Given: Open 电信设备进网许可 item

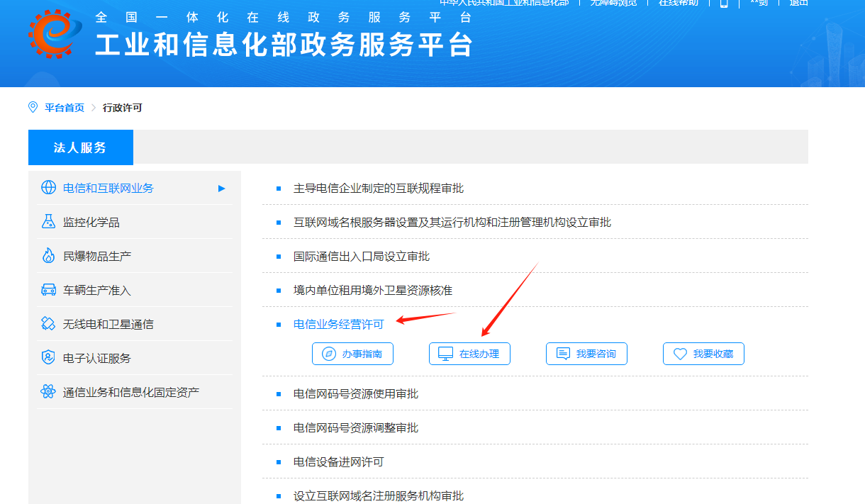Looking at the screenshot, I should [x=339, y=461].
